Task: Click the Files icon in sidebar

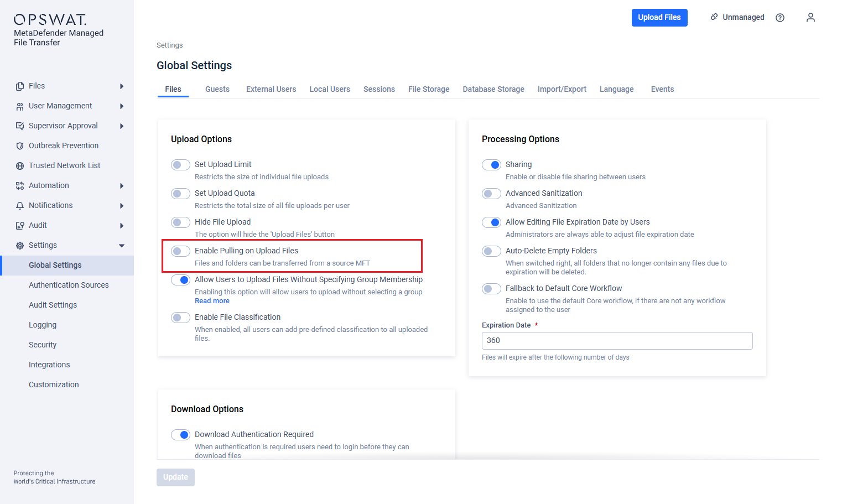Action: click(20, 86)
